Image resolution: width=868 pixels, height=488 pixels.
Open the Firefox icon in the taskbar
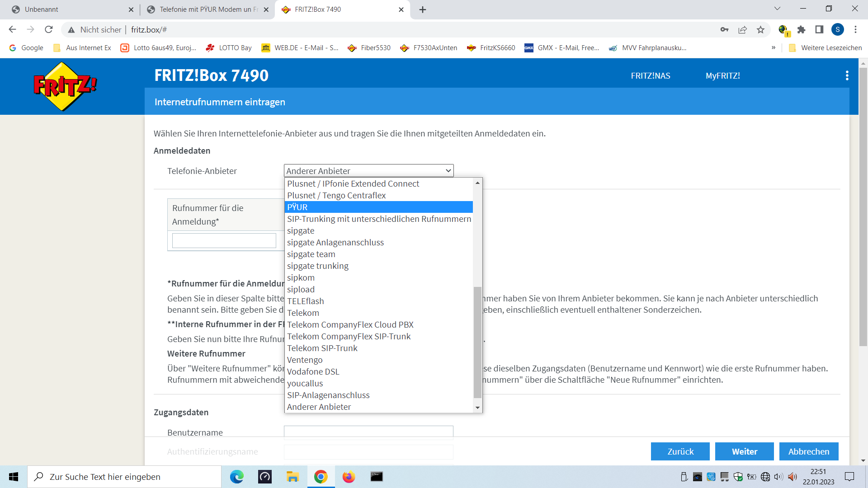point(349,477)
